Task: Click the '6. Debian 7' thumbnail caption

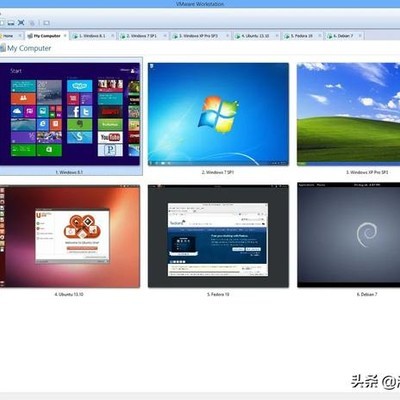Action: [x=367, y=294]
